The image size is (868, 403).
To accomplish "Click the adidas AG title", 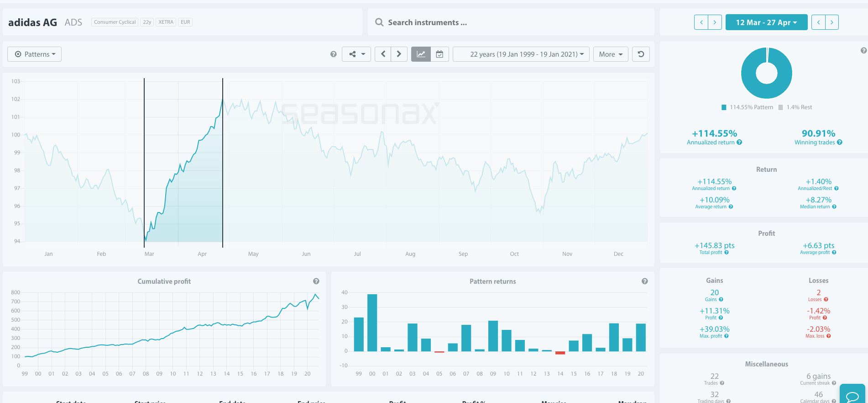I will pyautogui.click(x=32, y=22).
